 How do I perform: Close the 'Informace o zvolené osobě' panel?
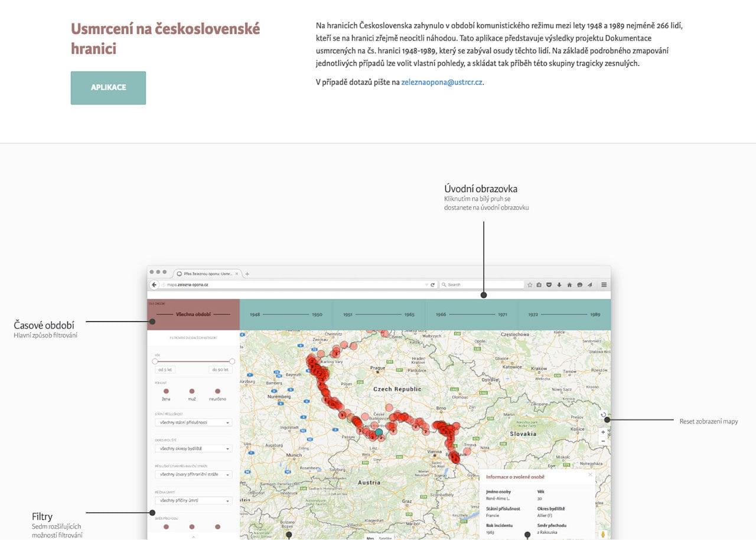590,475
